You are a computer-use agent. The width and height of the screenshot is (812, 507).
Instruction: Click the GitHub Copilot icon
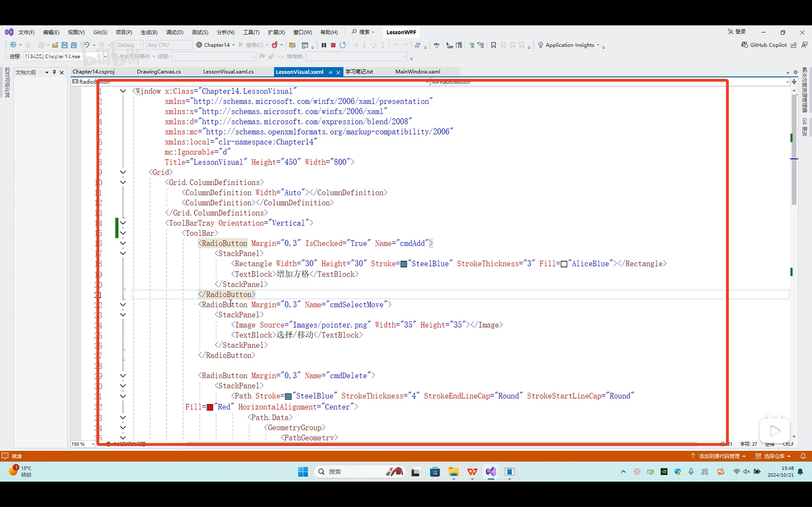pyautogui.click(x=745, y=45)
